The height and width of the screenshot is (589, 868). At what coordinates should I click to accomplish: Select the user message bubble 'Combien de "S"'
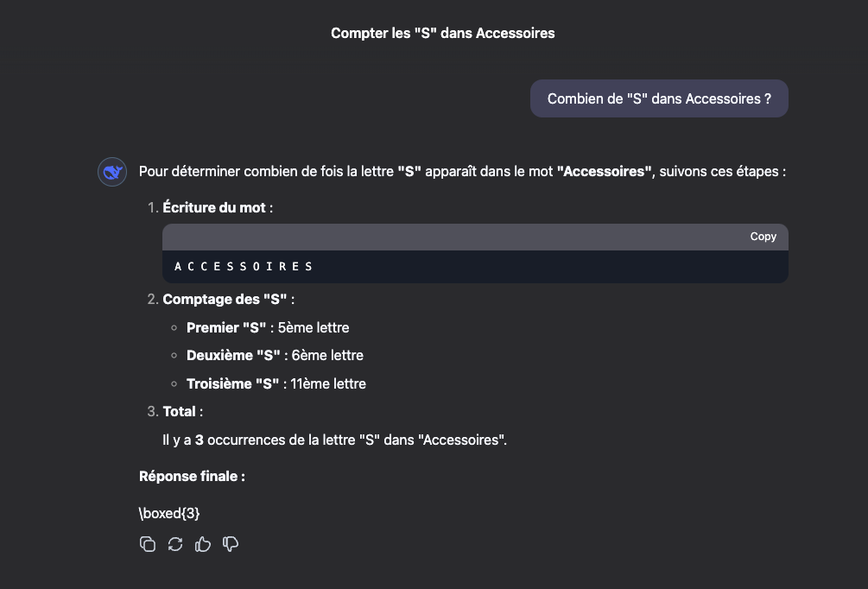pos(659,98)
